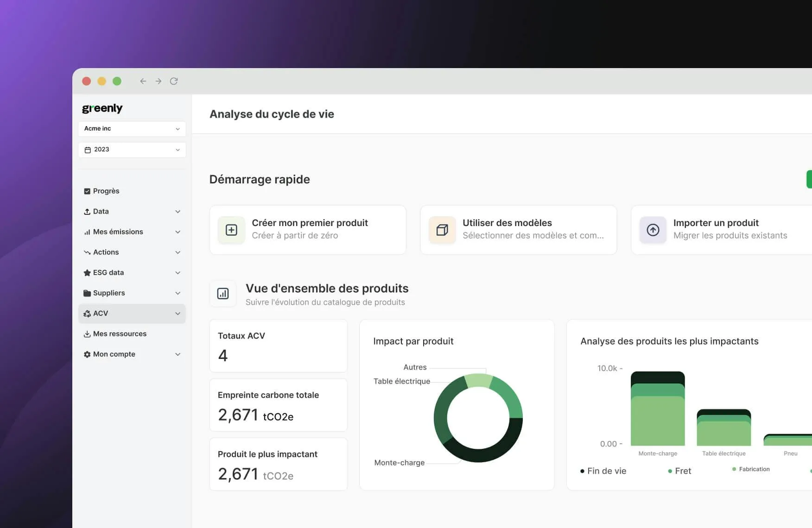Screen dimensions: 812x528
Task: Expand the Mon compte chevron
Action: (x=178, y=354)
